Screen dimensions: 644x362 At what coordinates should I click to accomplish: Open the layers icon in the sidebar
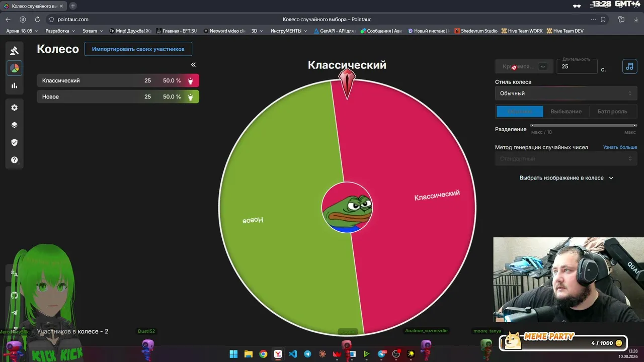[14, 125]
